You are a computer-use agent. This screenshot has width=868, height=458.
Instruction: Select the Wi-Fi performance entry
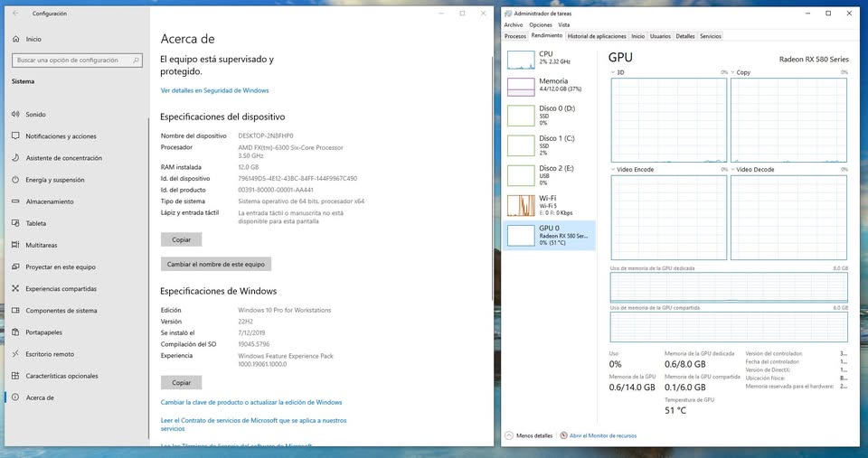pyautogui.click(x=549, y=205)
